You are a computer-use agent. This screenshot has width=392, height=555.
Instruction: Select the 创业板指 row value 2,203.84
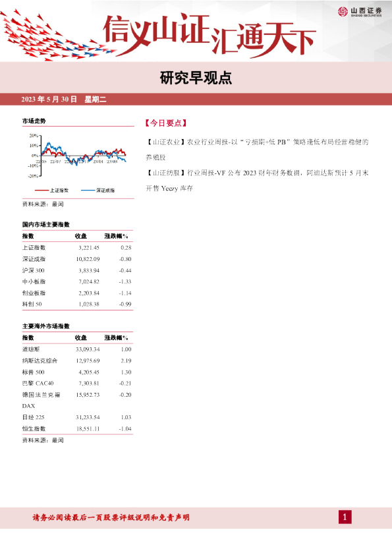coord(89,293)
